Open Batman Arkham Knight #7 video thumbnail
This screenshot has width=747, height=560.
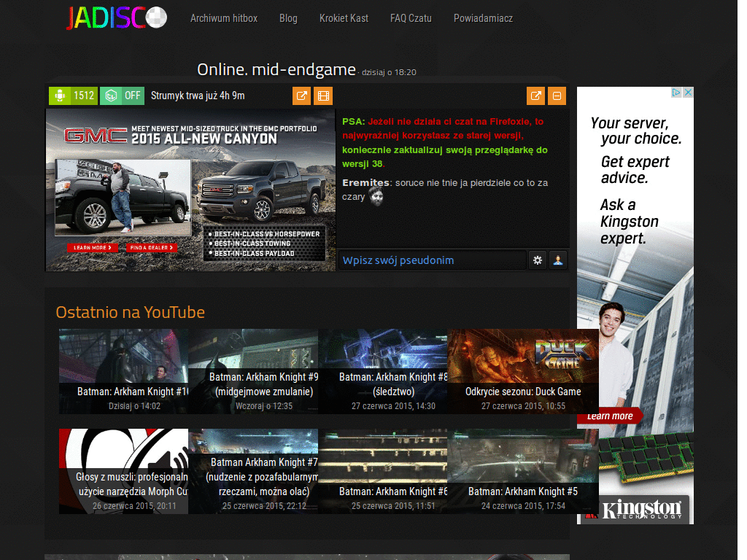tap(253, 472)
